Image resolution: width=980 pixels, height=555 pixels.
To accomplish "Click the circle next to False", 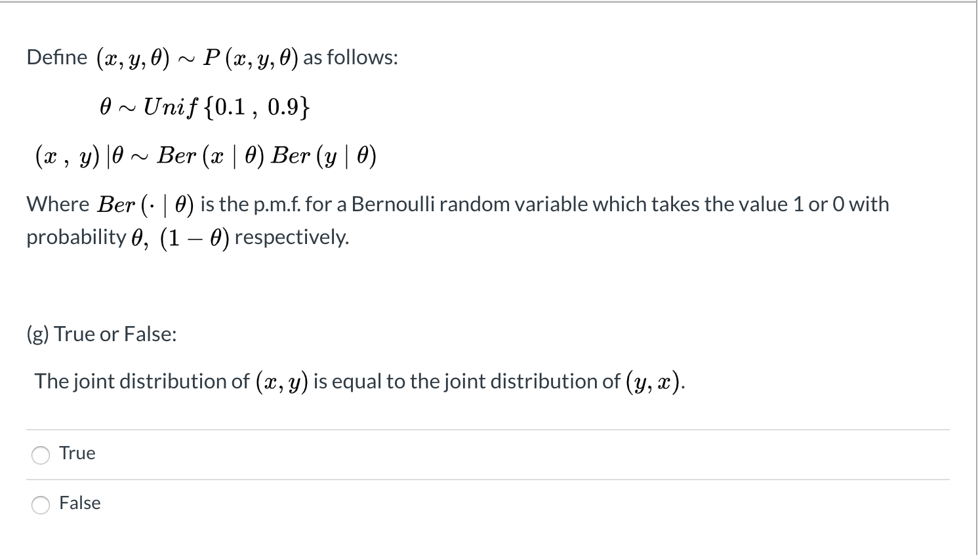I will pyautogui.click(x=41, y=504).
